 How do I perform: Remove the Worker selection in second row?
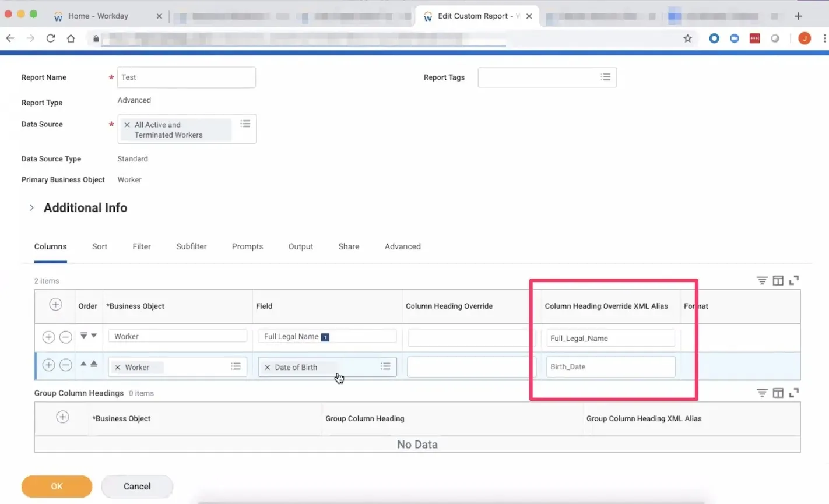(x=118, y=368)
